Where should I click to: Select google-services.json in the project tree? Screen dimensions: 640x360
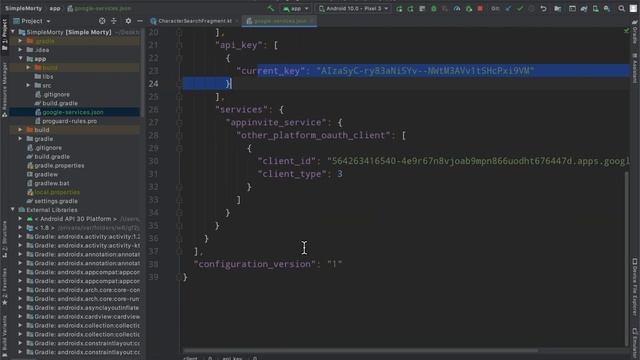point(69,112)
